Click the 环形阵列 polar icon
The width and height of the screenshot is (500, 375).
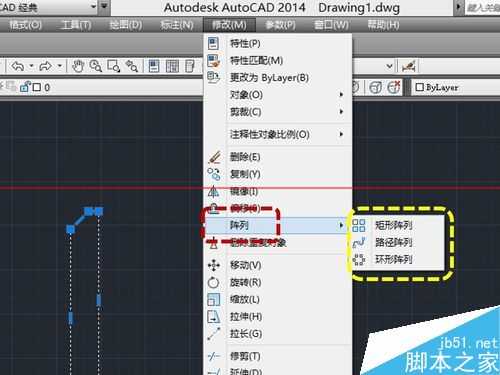pyautogui.click(x=359, y=259)
